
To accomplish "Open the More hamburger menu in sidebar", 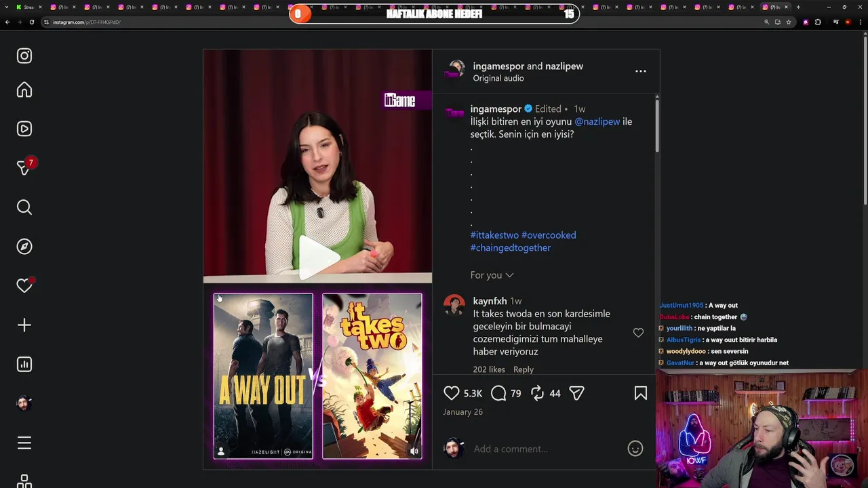I will (24, 443).
